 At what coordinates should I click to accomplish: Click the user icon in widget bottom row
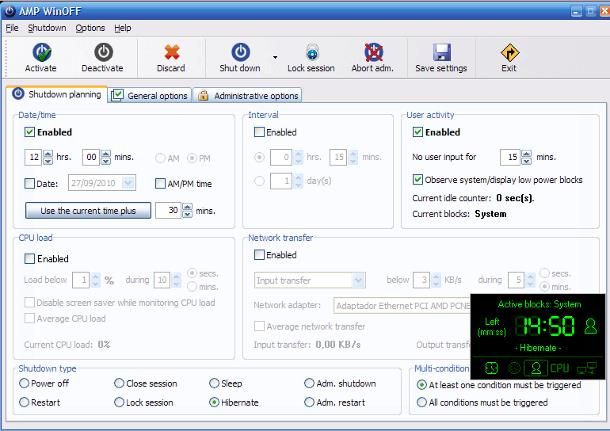[x=536, y=368]
